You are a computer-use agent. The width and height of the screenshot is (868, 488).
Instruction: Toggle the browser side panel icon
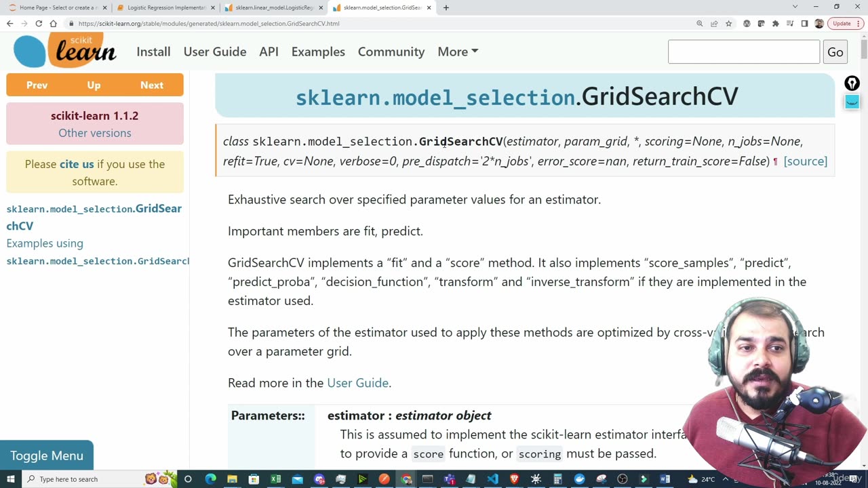(x=804, y=23)
